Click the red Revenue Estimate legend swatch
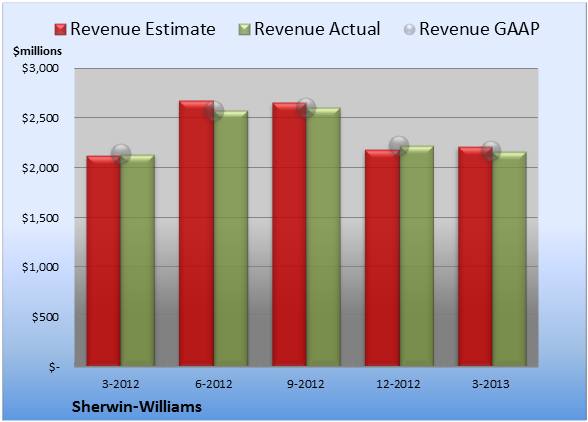This screenshot has height=422, width=588. (x=60, y=29)
